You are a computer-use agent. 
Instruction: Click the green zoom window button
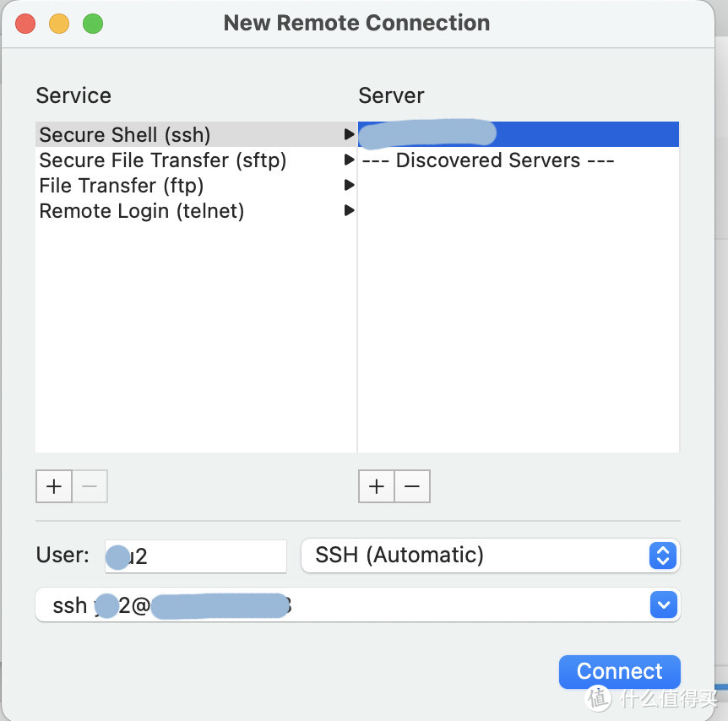[93, 24]
